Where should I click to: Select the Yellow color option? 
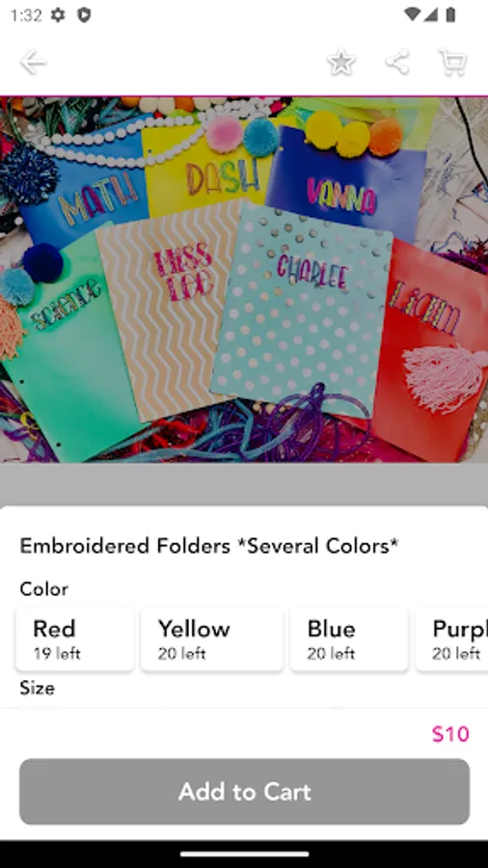[212, 638]
